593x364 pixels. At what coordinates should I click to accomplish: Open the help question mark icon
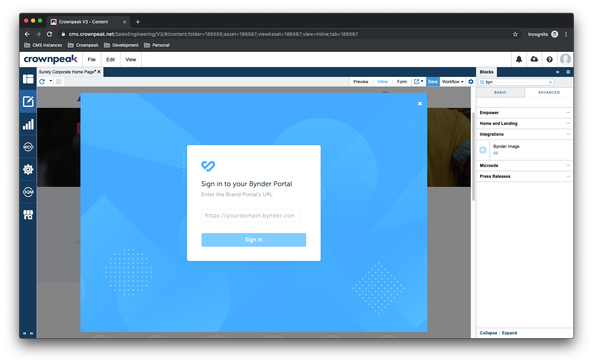pos(549,60)
